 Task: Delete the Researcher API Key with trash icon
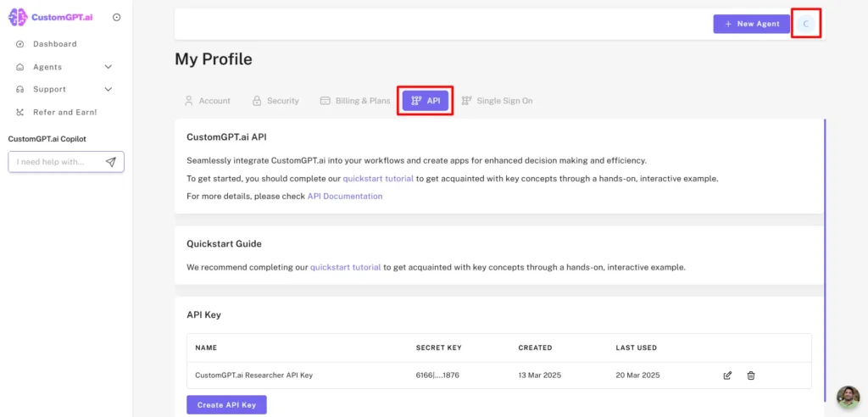(x=751, y=375)
